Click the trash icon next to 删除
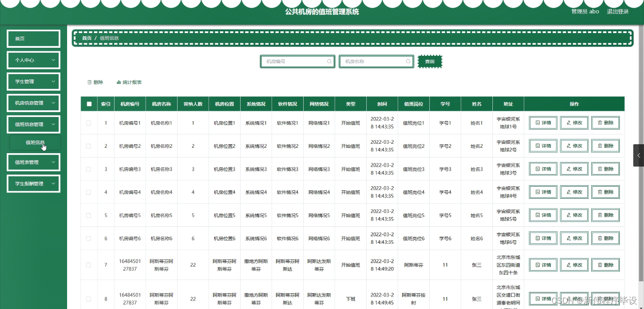Image resolution: width=644 pixels, height=309 pixels. [89, 82]
